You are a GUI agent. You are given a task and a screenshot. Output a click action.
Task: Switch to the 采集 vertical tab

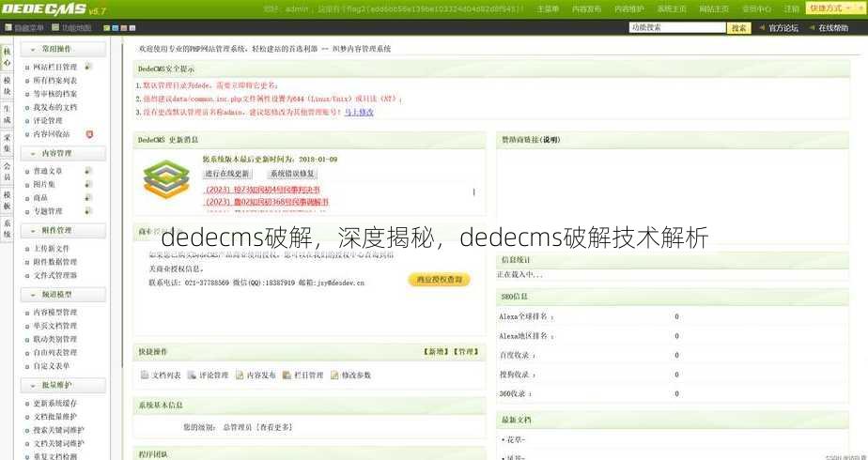[x=7, y=143]
